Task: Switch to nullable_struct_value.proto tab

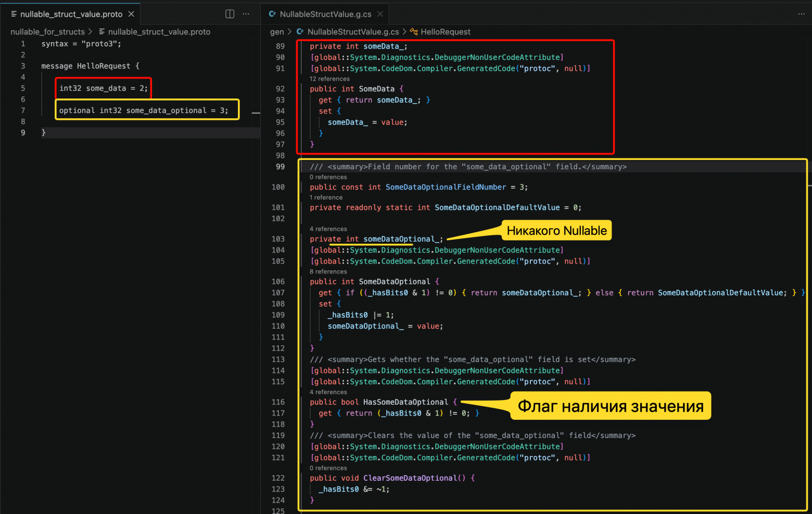Action: tap(70, 14)
